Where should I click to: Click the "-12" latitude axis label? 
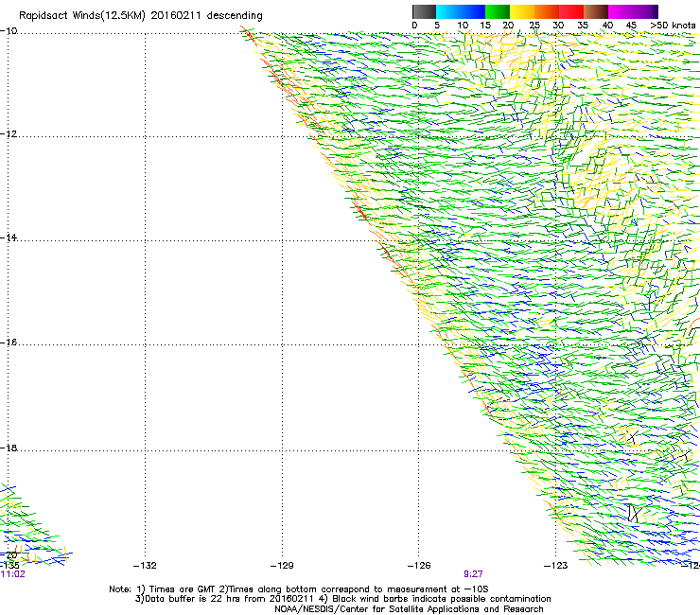coord(9,134)
